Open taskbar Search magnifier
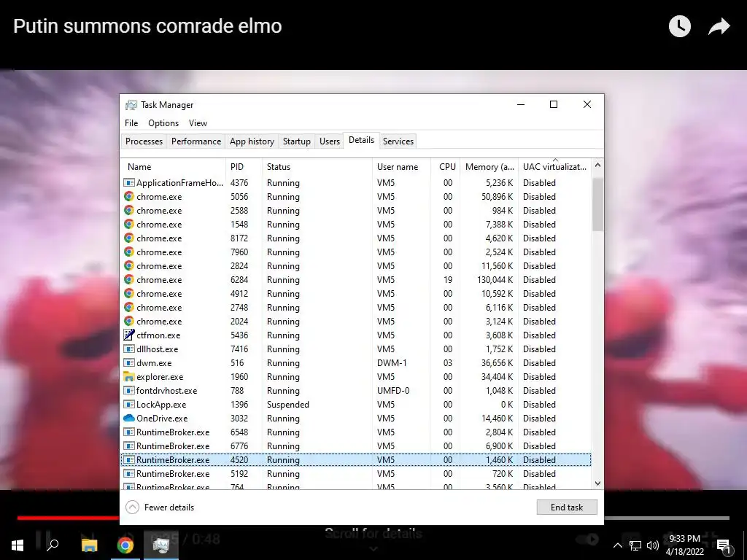This screenshot has height=560, width=747. click(x=53, y=544)
